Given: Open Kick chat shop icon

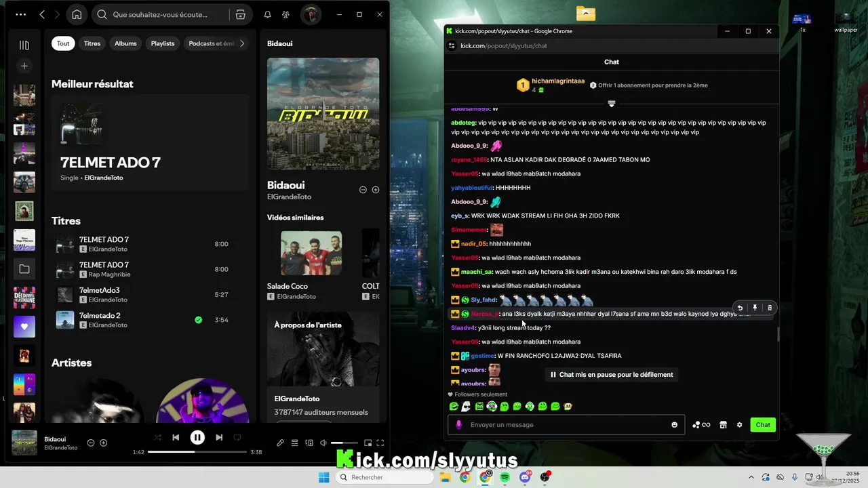Looking at the screenshot, I should point(723,425).
